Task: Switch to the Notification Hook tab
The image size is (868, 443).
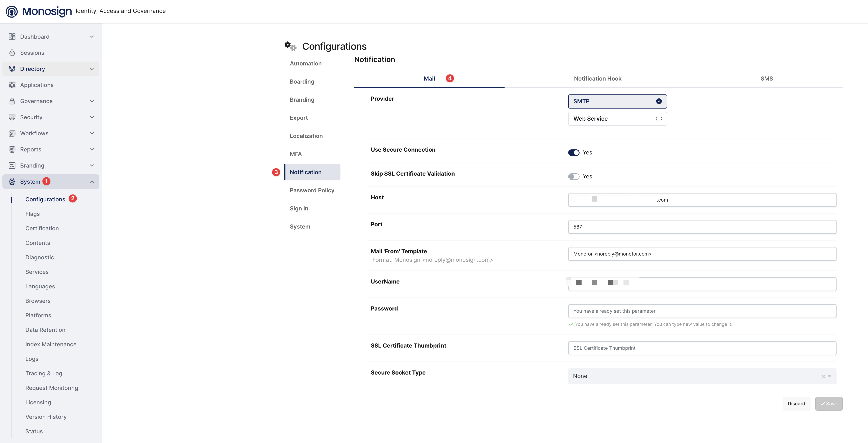Action: pyautogui.click(x=597, y=79)
